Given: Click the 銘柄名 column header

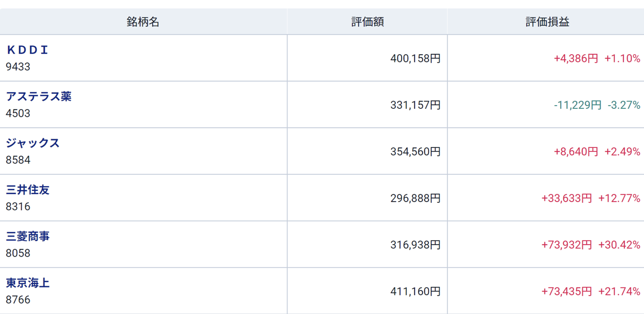Looking at the screenshot, I should click(x=143, y=22).
